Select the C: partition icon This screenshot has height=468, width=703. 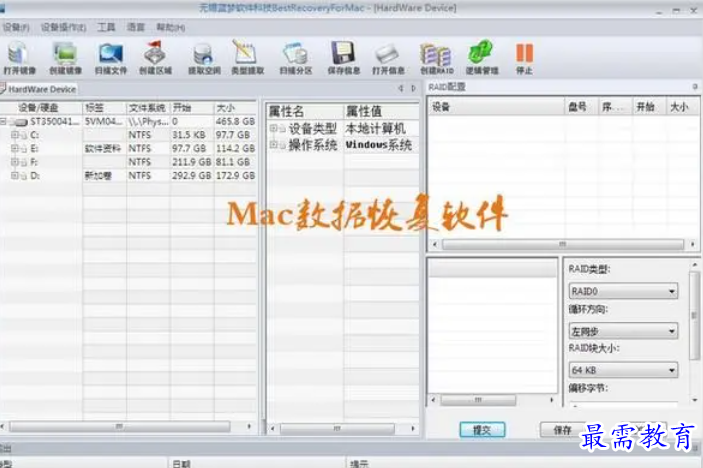[24, 135]
